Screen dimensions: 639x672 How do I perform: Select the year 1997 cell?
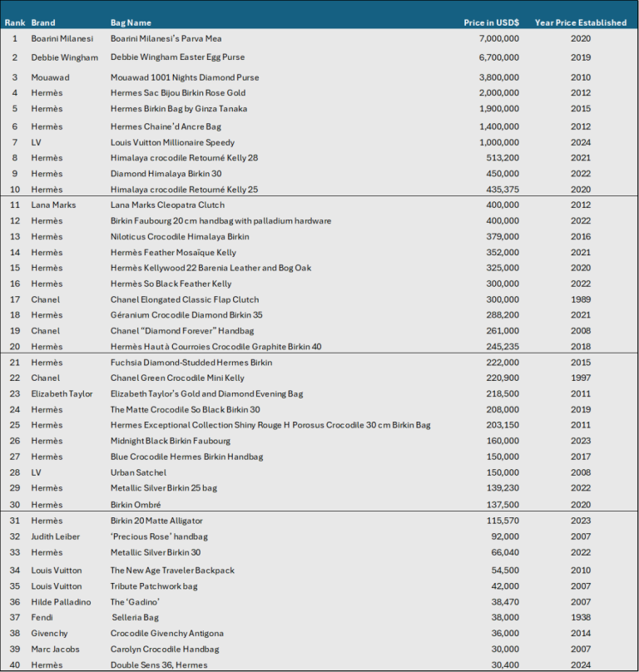click(581, 378)
